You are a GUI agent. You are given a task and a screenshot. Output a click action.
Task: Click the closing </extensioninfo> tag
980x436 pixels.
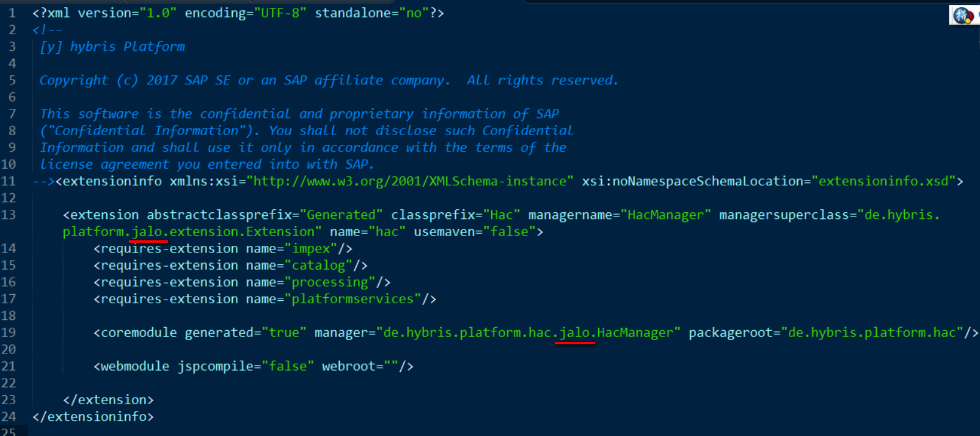point(93,416)
